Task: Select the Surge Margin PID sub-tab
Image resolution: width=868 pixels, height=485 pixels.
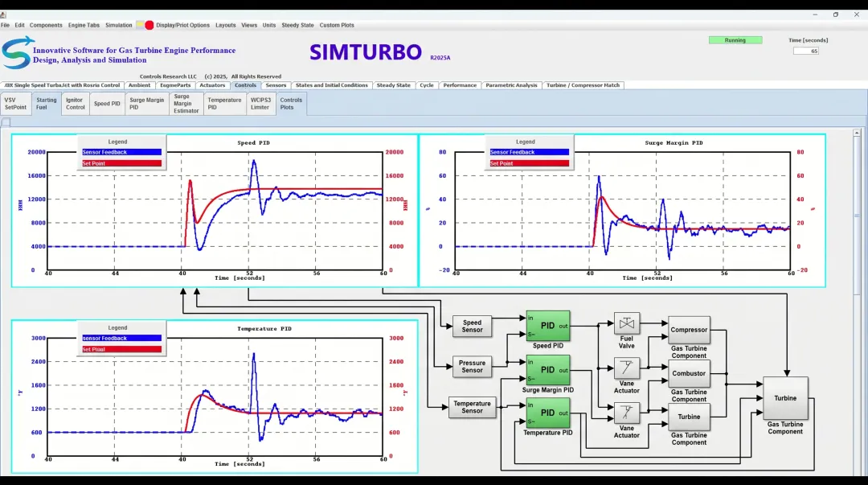Action: point(147,104)
